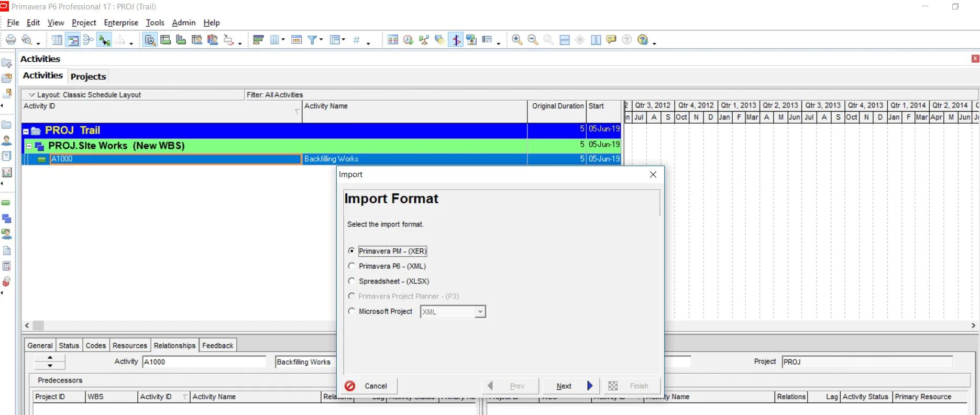Click the hash Renumber icon
Viewport: 980px width, 415px height.
click(357, 40)
